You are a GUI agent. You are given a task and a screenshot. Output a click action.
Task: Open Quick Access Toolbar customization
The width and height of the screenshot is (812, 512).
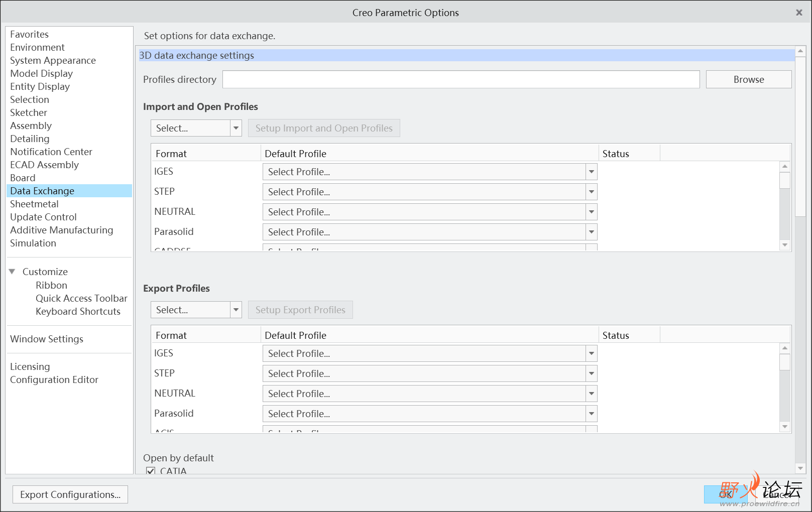tap(81, 298)
